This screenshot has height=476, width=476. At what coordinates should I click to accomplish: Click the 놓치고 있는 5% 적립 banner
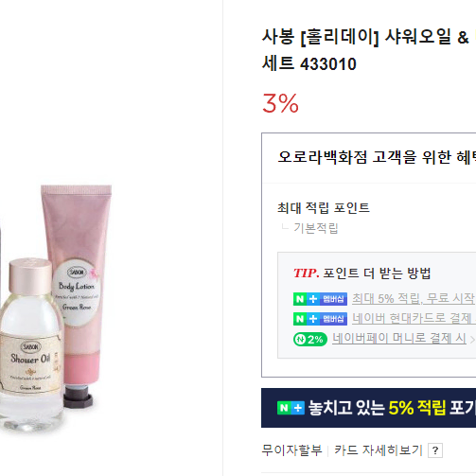point(368,408)
